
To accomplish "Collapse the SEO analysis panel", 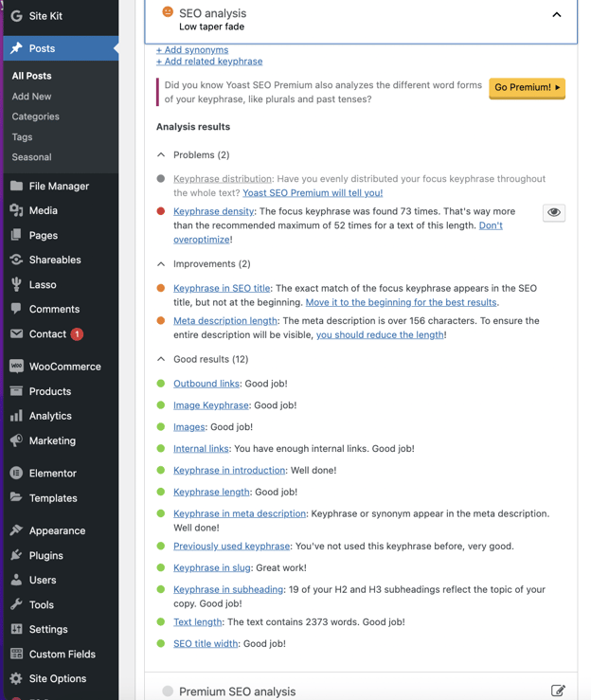I will (557, 15).
